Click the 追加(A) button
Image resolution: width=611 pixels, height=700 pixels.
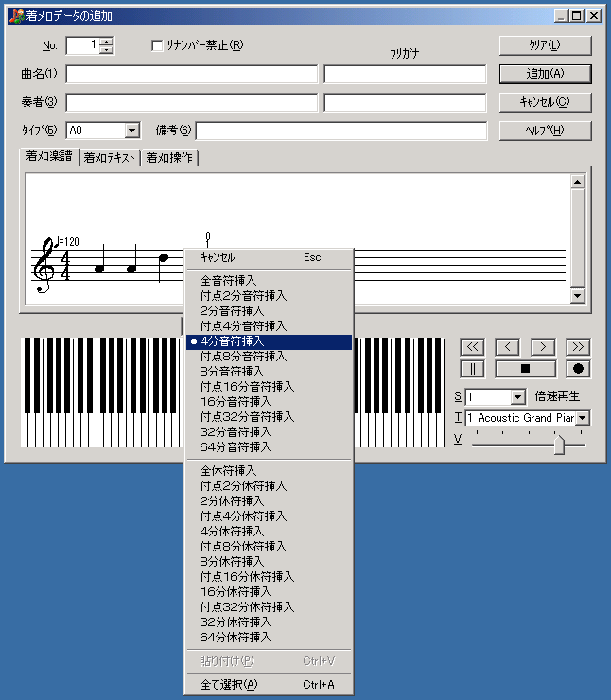(546, 74)
